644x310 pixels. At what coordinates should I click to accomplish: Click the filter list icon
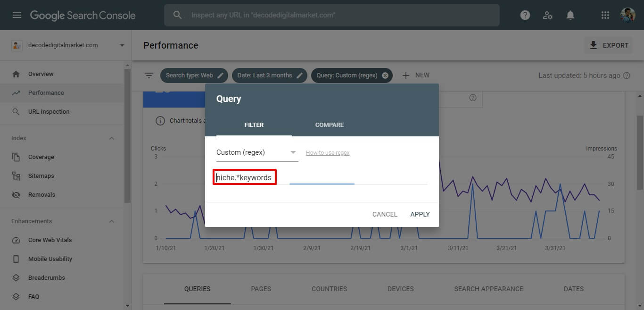click(x=149, y=75)
